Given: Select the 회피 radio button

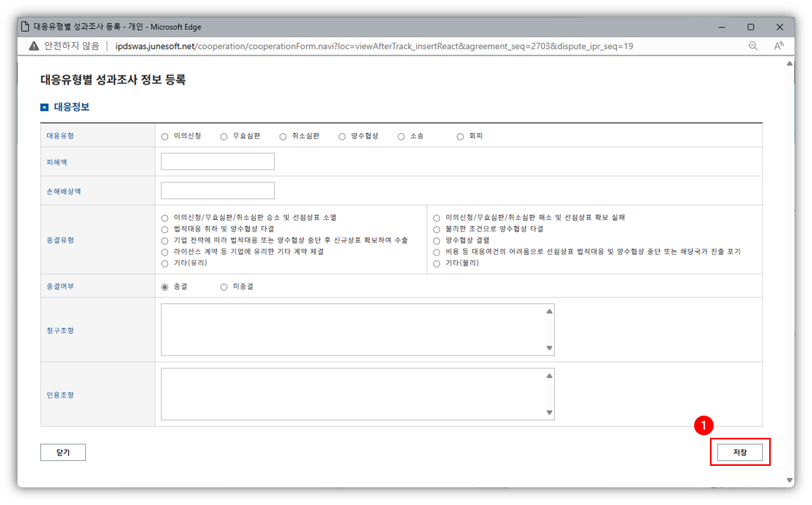Looking at the screenshot, I should (460, 136).
